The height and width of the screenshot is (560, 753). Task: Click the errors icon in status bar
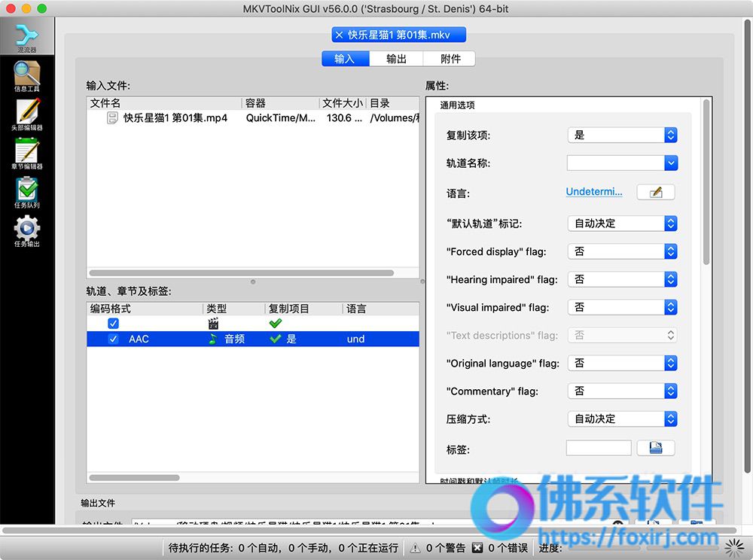pos(477,547)
